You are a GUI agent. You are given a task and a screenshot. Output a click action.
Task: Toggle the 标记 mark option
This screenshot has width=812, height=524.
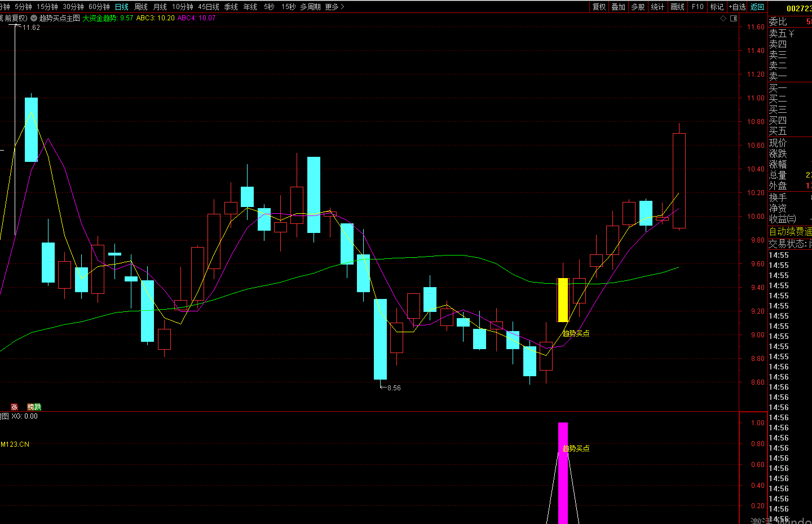coord(717,7)
